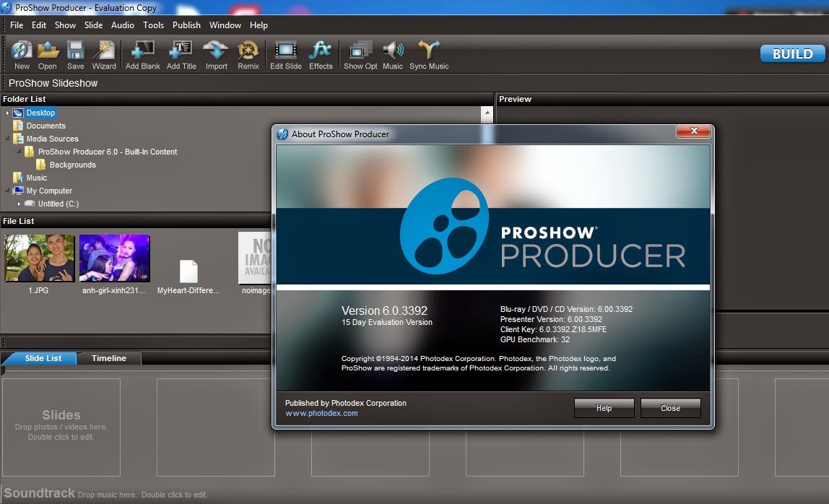This screenshot has width=829, height=504.
Task: Click the Add Blank slide icon
Action: point(143,55)
